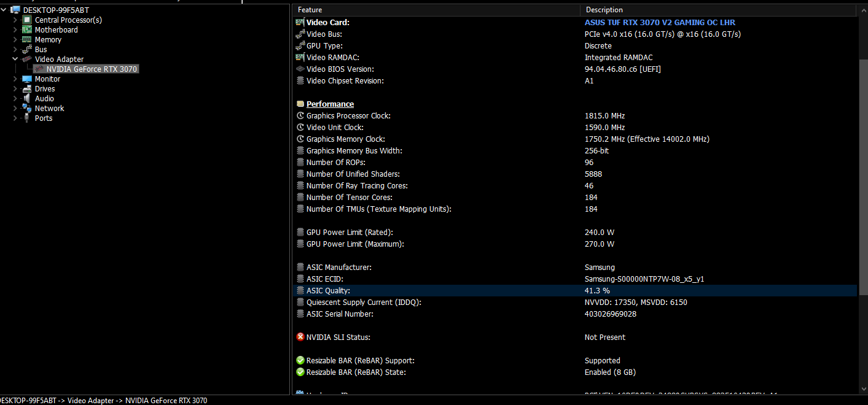
Task: Click the Central Processor(s) chip icon
Action: (x=27, y=20)
